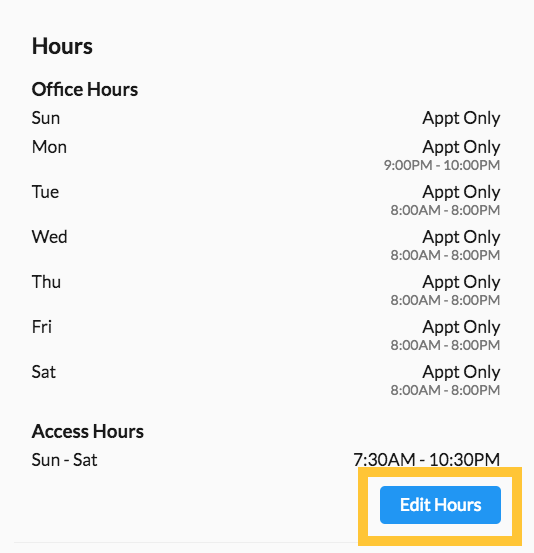
Task: Click the Edit Hours button
Action: pos(440,505)
